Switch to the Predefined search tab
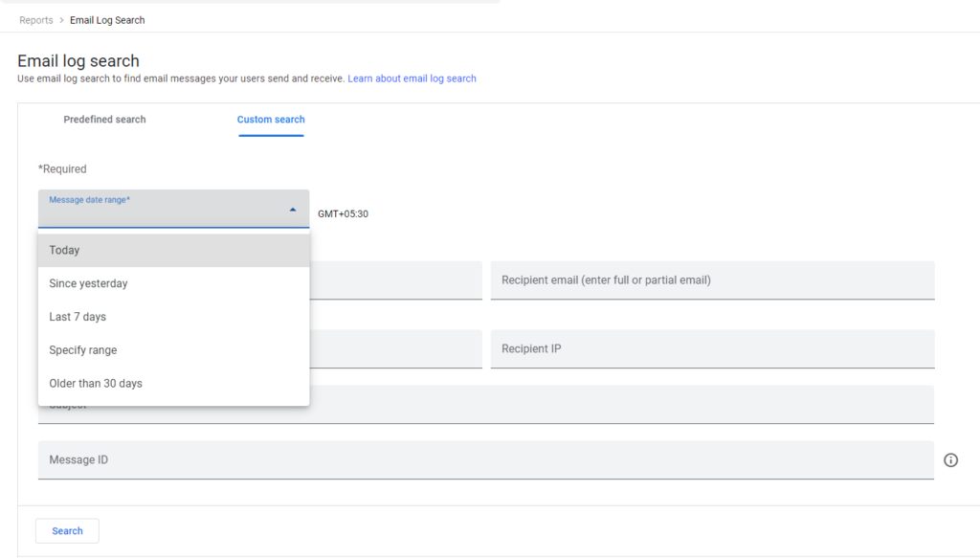The height and width of the screenshot is (558, 980). pos(104,120)
